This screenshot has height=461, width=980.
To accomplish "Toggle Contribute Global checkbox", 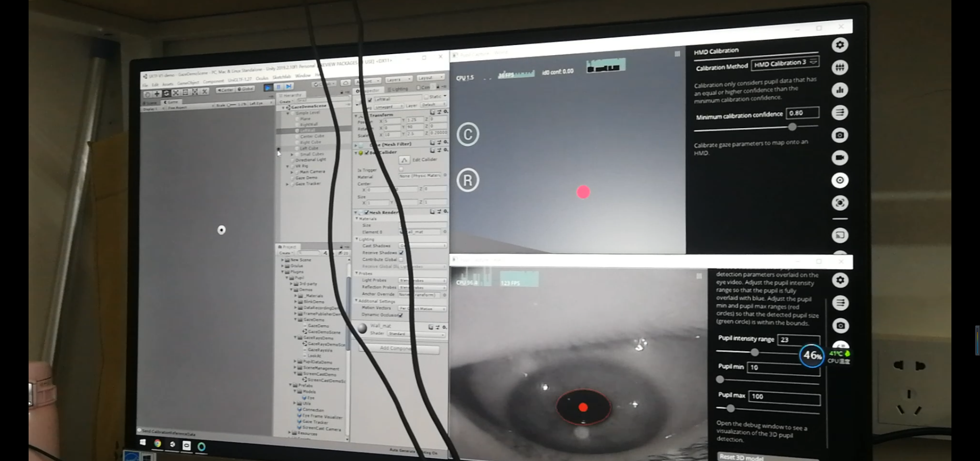I will point(401,259).
